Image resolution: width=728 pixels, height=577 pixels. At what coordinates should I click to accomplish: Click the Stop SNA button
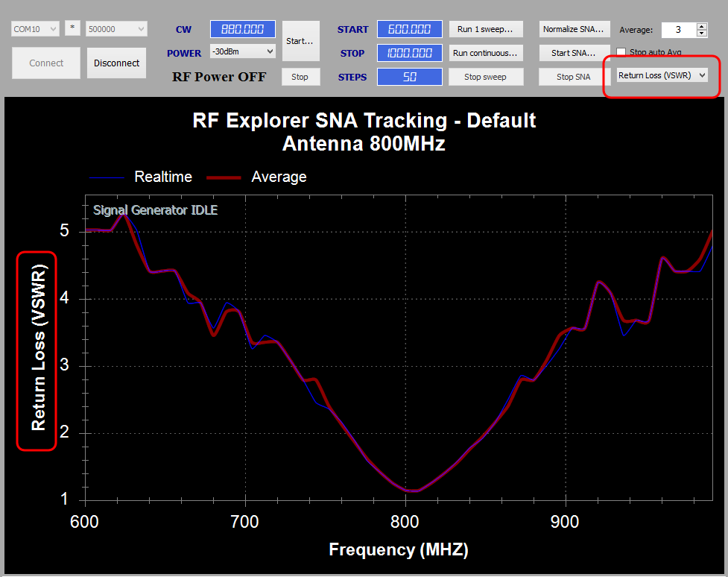tap(574, 77)
